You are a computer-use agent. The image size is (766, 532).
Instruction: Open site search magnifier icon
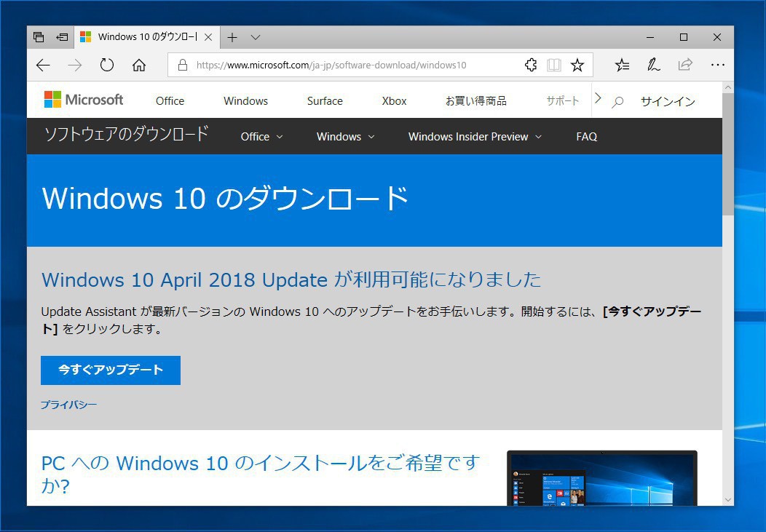pos(618,101)
